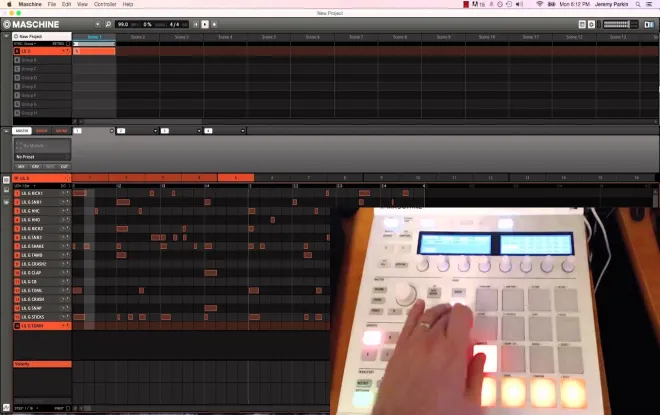Open the STEP grid dropdown at bottom

pyautogui.click(x=26, y=408)
